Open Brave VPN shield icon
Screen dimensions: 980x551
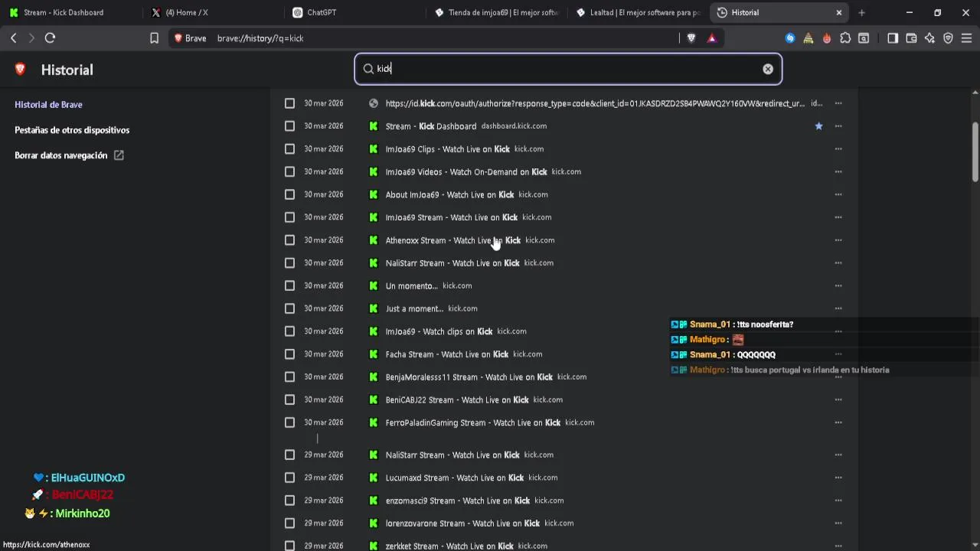pyautogui.click(x=948, y=38)
